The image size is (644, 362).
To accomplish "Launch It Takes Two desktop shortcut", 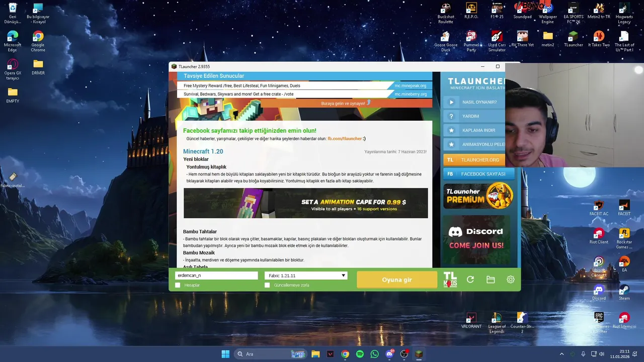I will [x=599, y=39].
